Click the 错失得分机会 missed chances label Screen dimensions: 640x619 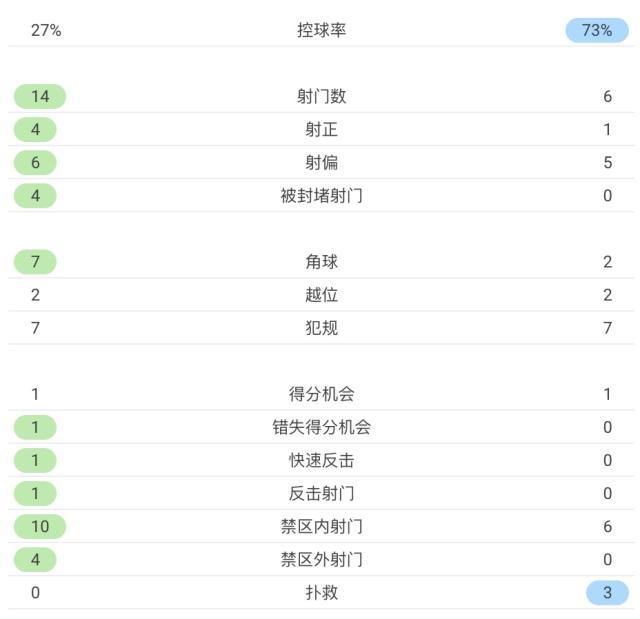coord(321,427)
